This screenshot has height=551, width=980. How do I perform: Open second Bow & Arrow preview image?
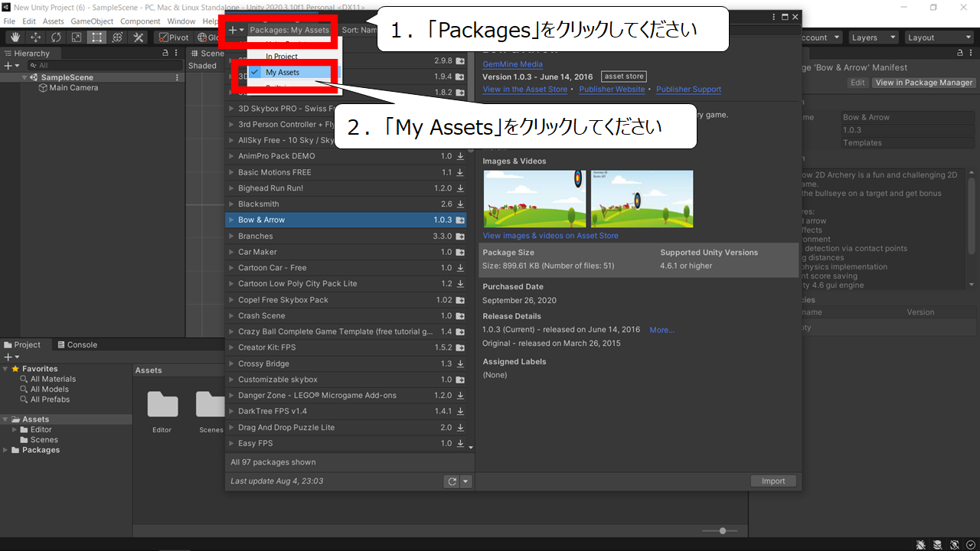[642, 199]
